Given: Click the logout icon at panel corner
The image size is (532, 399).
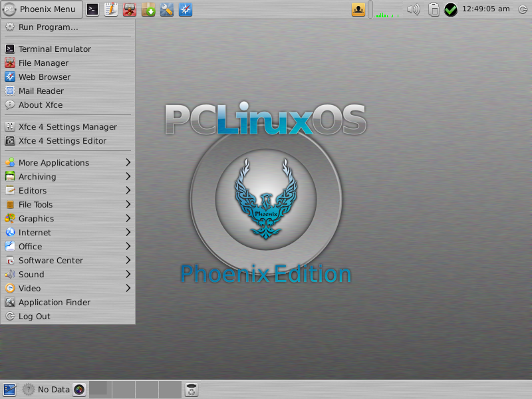Looking at the screenshot, I should point(523,9).
